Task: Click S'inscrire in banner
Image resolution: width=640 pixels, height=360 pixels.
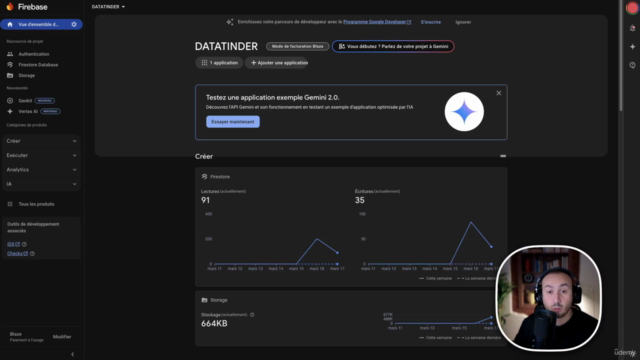Action: point(431,22)
